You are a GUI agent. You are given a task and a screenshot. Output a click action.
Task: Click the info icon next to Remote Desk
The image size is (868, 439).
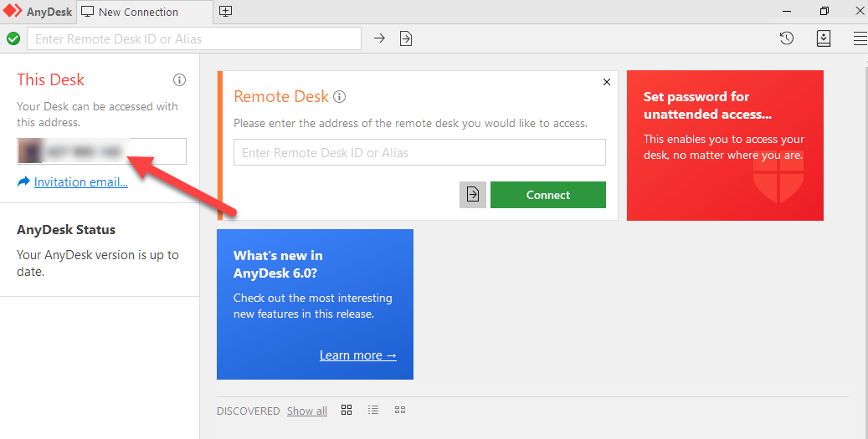coord(339,97)
